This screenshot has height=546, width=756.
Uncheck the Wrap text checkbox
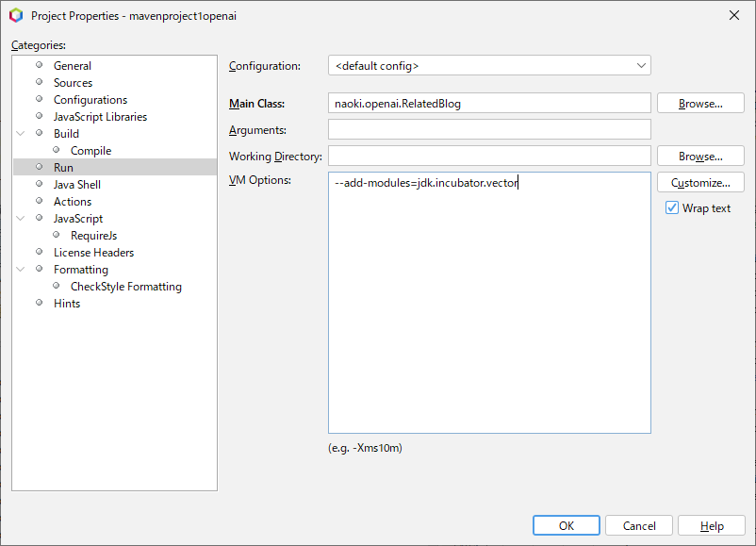pos(671,207)
